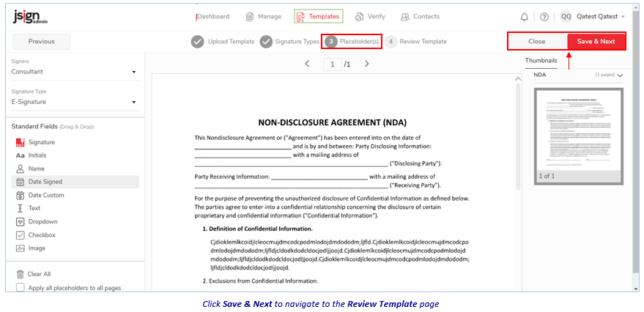The height and width of the screenshot is (312, 644).
Task: Click the Manage document icon
Action: point(250,17)
